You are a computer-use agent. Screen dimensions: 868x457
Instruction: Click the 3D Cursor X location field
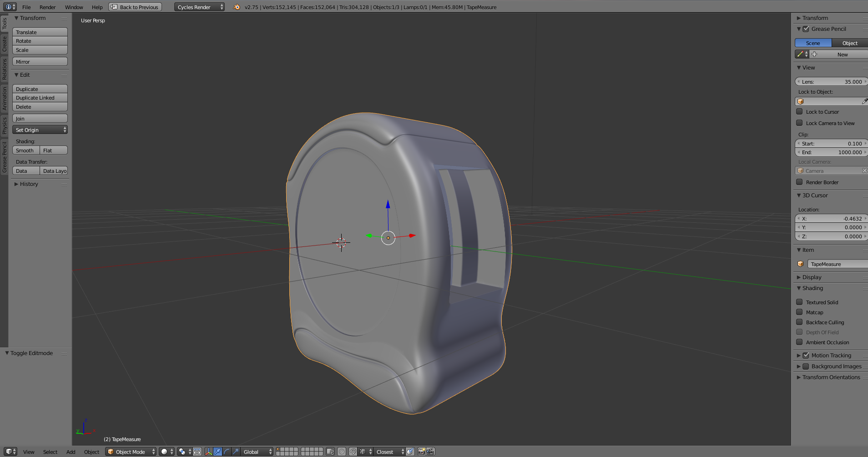(832, 218)
